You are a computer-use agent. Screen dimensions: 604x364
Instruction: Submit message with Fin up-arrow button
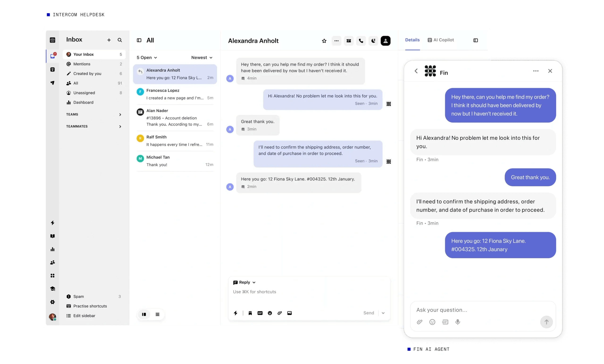(x=546, y=322)
